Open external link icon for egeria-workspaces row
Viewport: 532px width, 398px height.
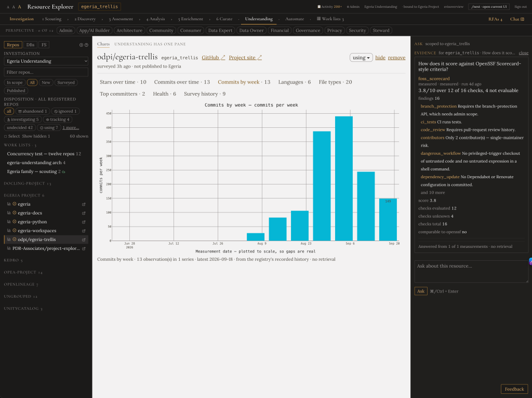84,231
